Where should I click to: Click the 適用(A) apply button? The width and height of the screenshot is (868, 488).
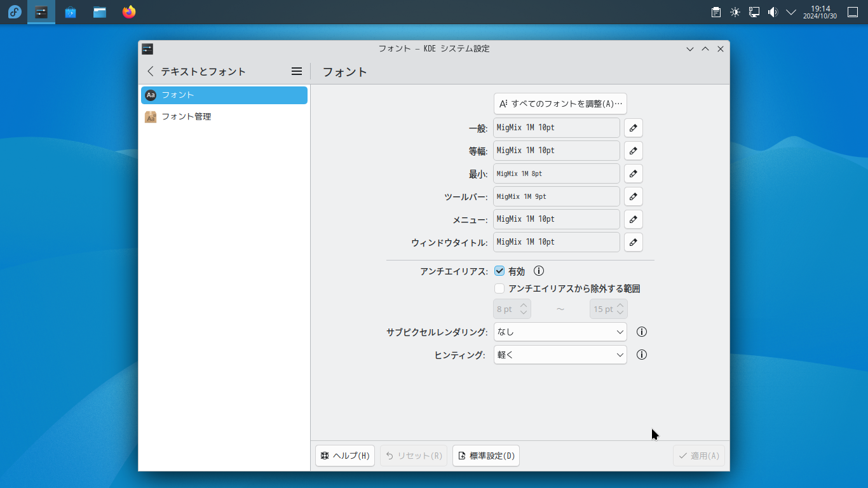699,456
